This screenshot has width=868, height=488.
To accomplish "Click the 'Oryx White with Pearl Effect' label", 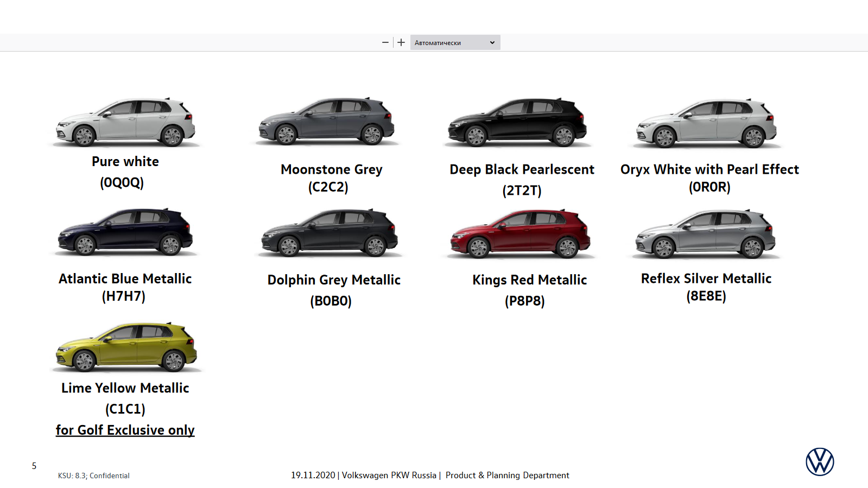I will pyautogui.click(x=709, y=169).
